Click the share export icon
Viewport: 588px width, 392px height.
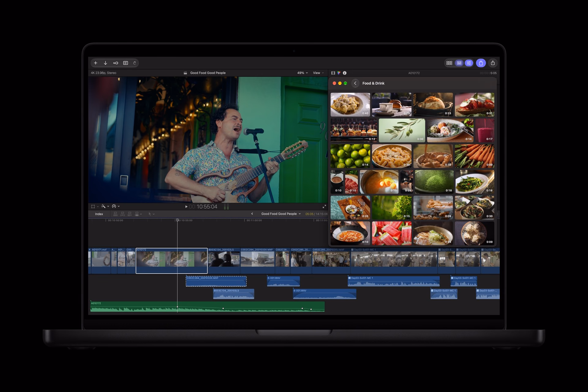point(493,63)
